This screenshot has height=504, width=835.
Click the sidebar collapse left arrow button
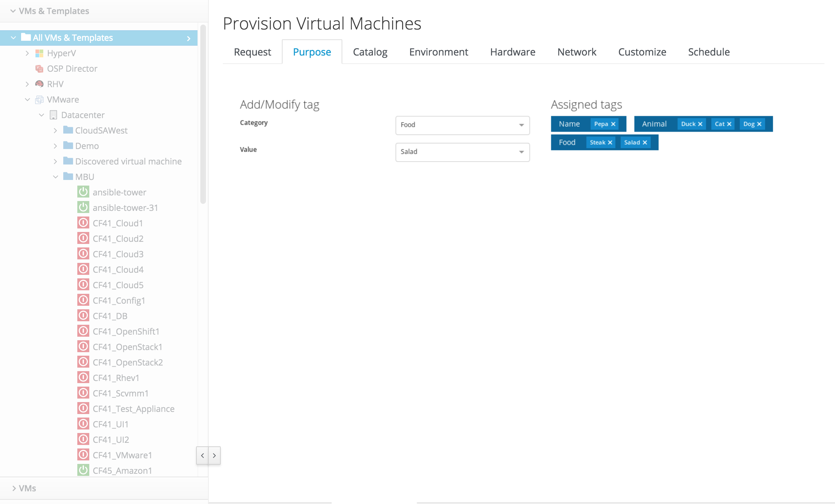(202, 455)
